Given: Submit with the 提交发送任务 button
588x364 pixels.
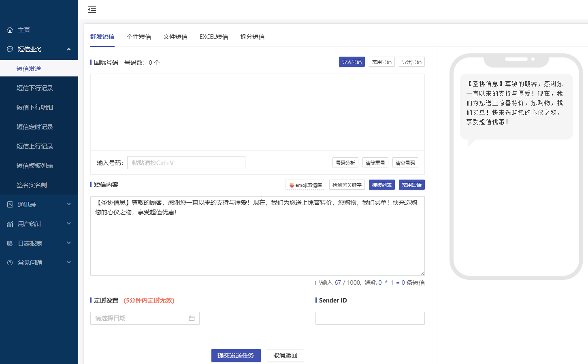Looking at the screenshot, I should [236, 355].
